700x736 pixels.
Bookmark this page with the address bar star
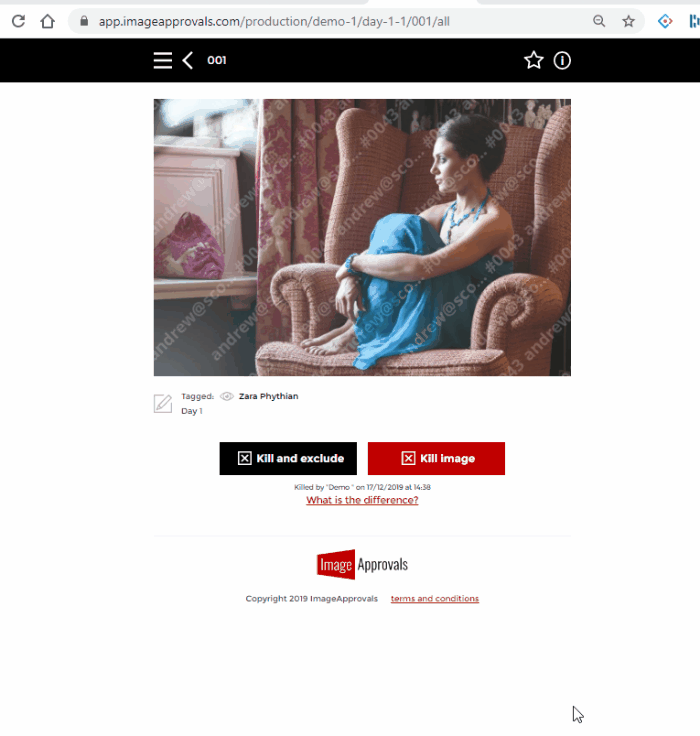pyautogui.click(x=628, y=21)
